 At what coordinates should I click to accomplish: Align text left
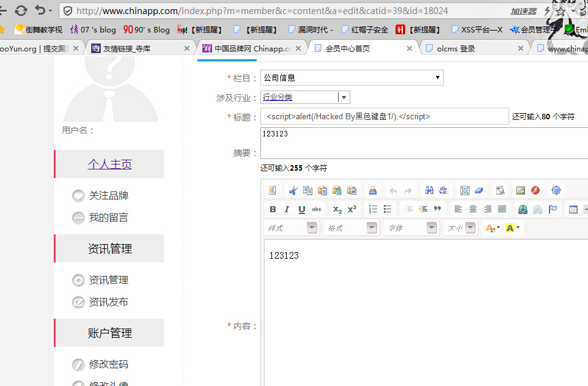pyautogui.click(x=458, y=209)
